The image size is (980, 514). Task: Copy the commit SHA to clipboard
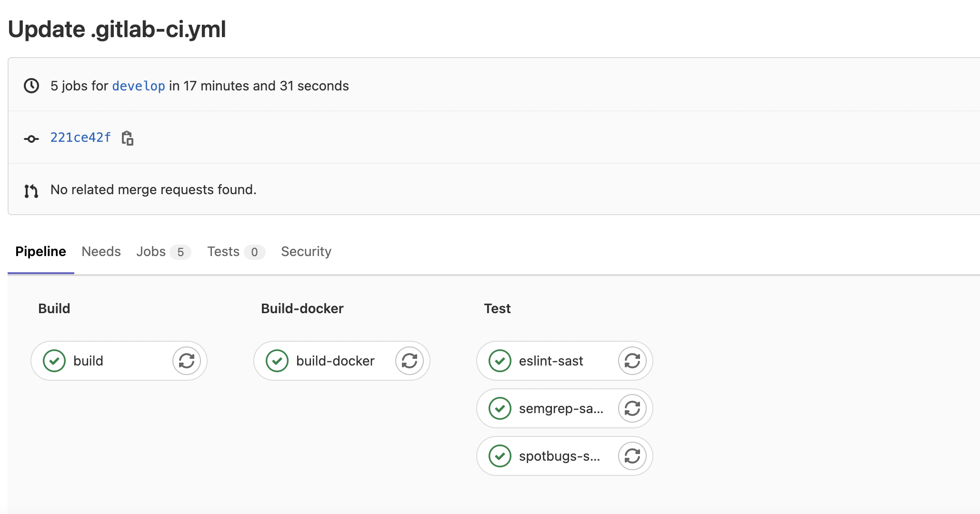click(x=127, y=138)
